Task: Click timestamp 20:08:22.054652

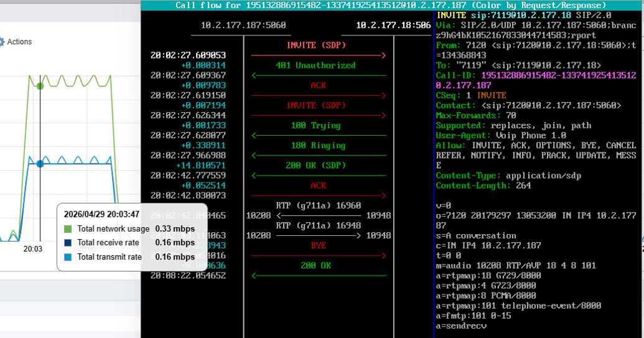Action: 188,276
